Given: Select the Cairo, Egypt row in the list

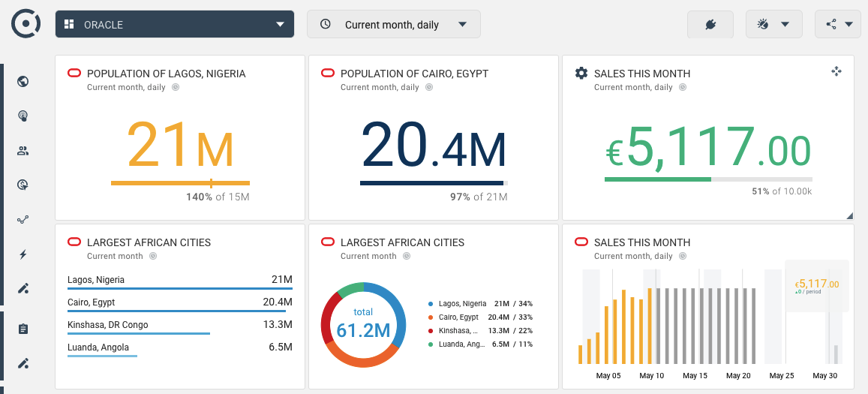Looking at the screenshot, I should pos(180,304).
